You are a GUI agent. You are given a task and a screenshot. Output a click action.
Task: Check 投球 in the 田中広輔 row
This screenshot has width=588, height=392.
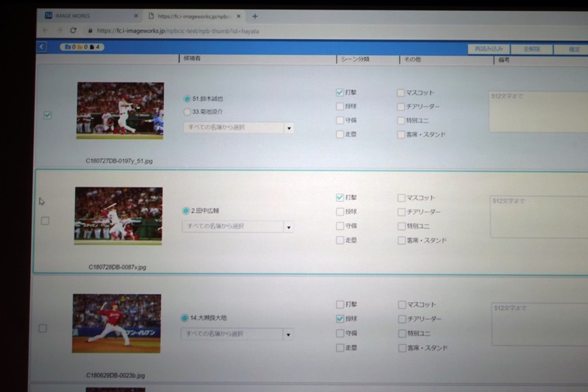(340, 212)
